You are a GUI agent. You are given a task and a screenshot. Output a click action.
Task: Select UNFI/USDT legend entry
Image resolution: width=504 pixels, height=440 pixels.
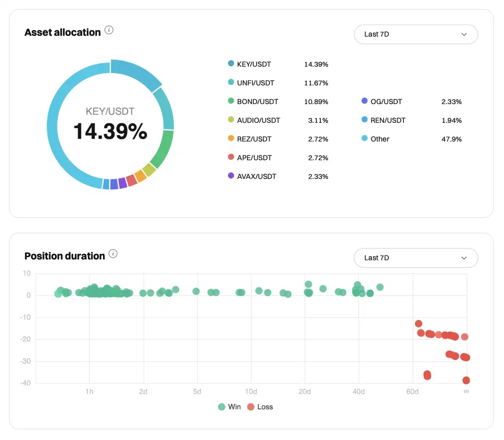pos(255,83)
